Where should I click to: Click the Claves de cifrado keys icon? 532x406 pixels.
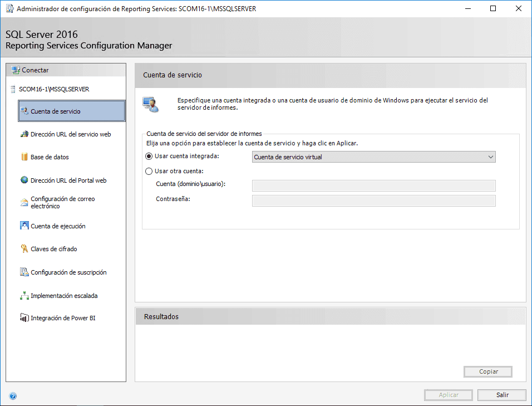(24, 248)
